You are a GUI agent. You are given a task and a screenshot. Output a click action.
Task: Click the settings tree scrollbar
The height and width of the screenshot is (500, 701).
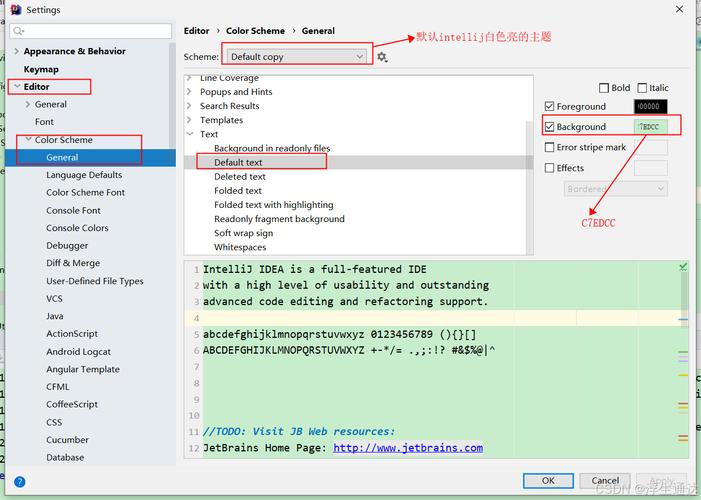point(173,96)
